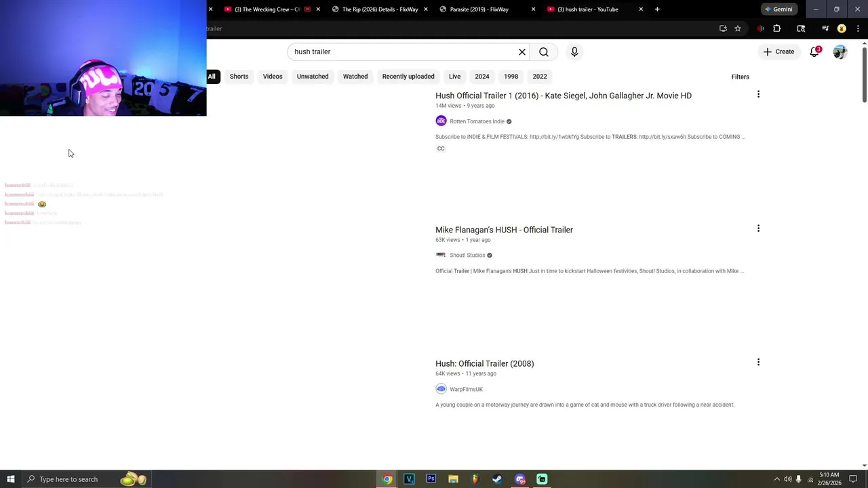Open FL Studio from the taskbar
Viewport: 868px width, 488px height.
tap(475, 479)
